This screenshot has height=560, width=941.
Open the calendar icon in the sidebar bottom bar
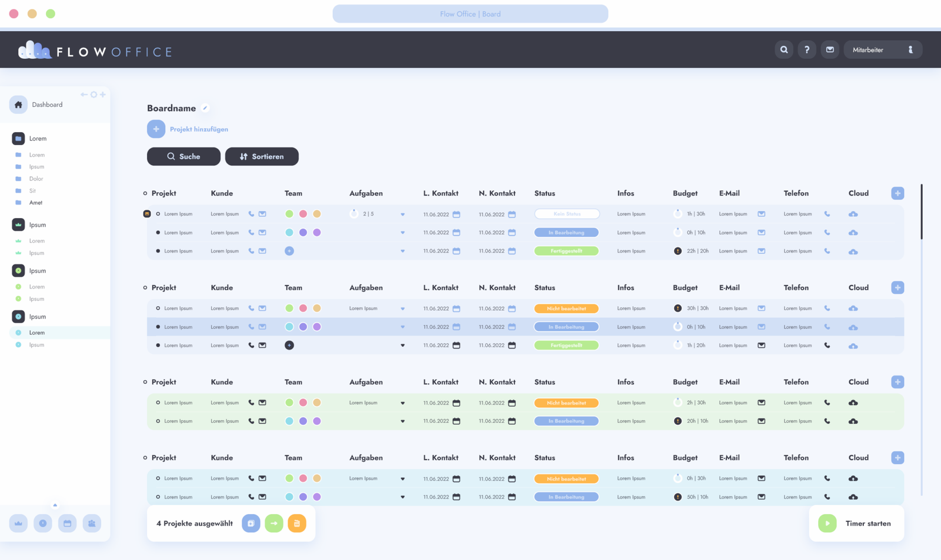(x=68, y=524)
